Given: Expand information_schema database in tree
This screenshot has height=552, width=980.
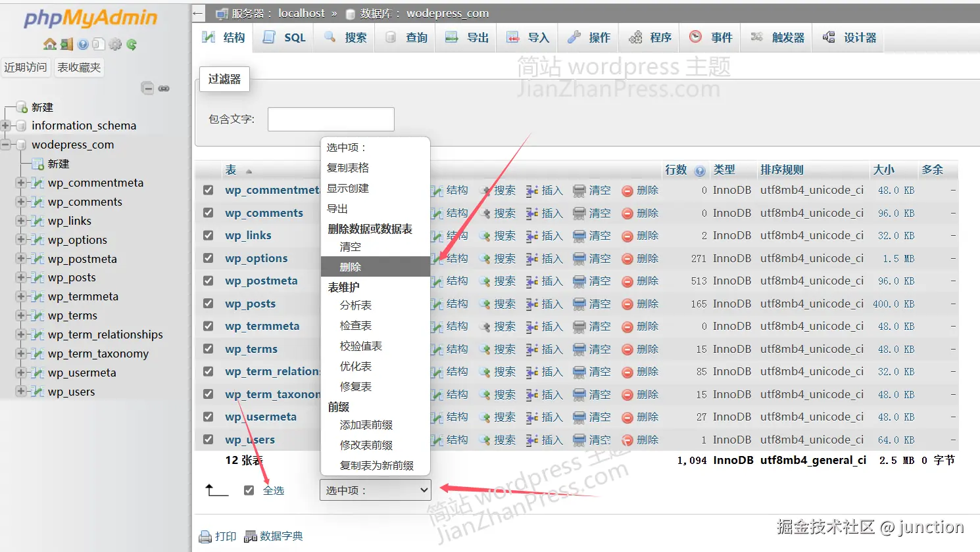Looking at the screenshot, I should (6, 126).
